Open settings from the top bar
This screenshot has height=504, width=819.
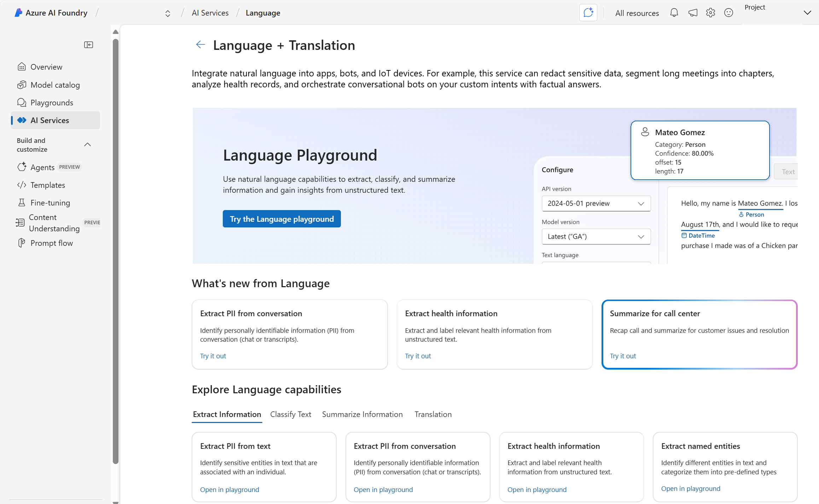(x=710, y=12)
